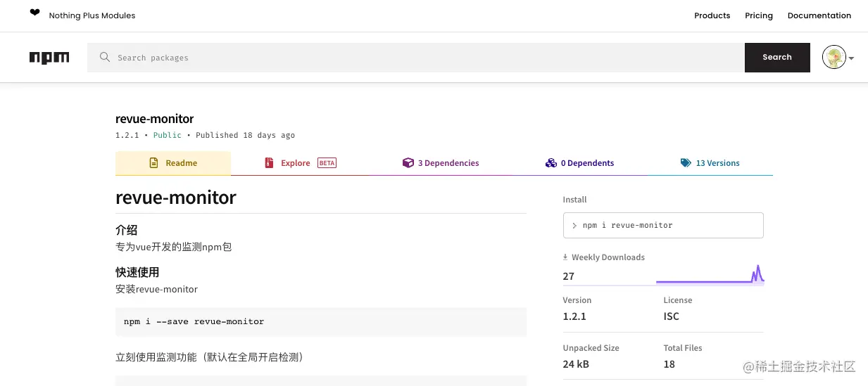This screenshot has width=868, height=386.
Task: Click the revue-monitor readme heading
Action: coord(176,198)
